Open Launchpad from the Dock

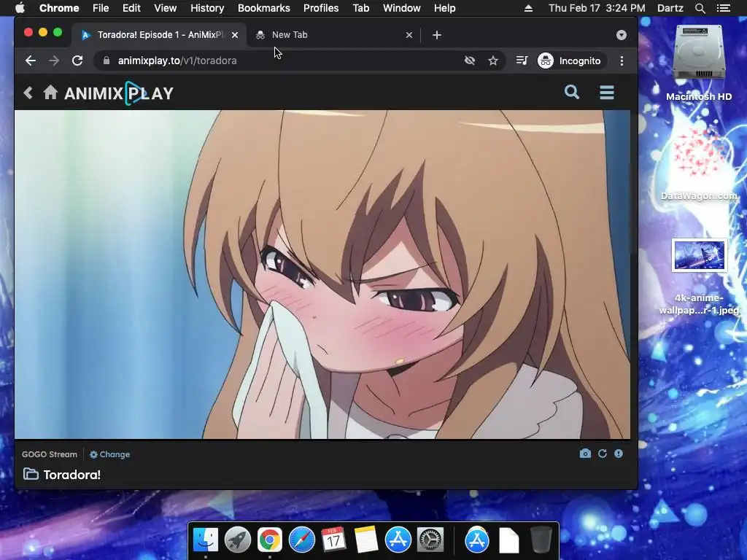click(x=238, y=540)
